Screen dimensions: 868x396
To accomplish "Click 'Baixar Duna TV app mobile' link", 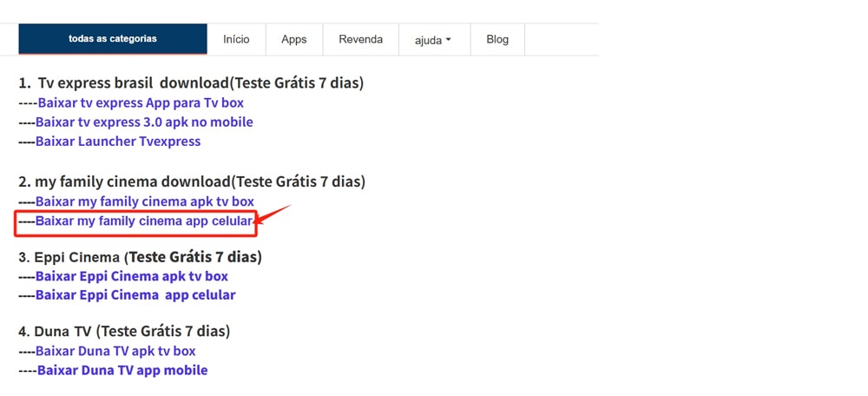I will point(122,370).
